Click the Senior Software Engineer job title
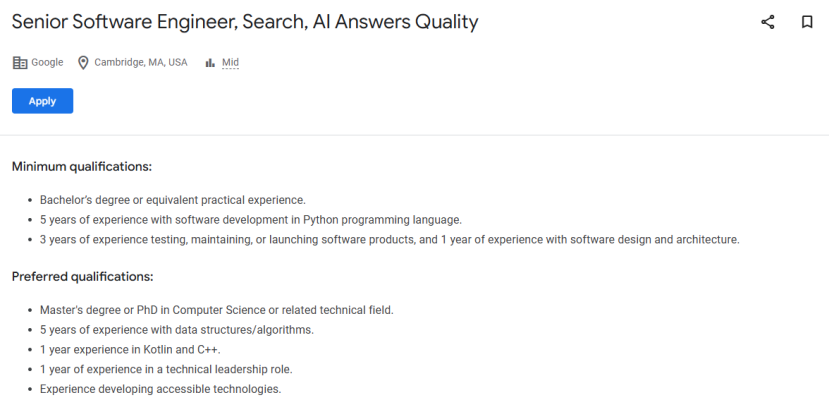The height and width of the screenshot is (412, 830). coord(245,22)
